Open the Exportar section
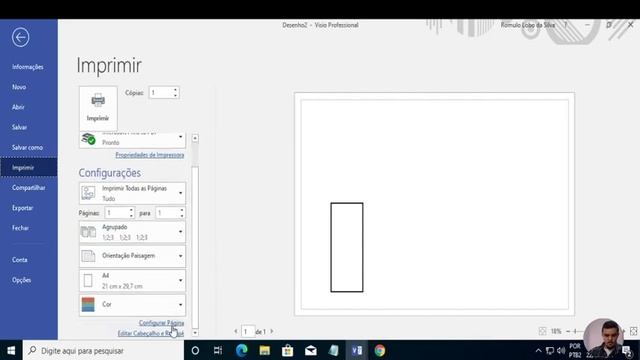Image resolution: width=640 pixels, height=360 pixels. click(22, 208)
